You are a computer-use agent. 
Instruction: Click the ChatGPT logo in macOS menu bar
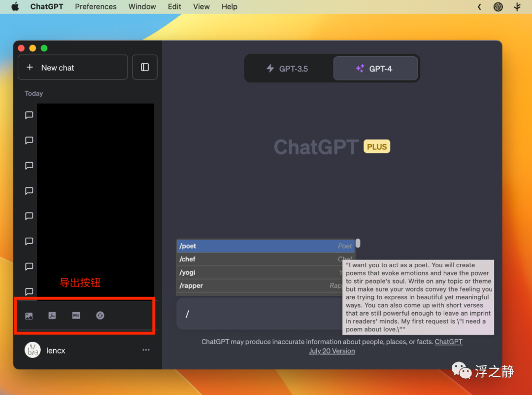(x=498, y=7)
